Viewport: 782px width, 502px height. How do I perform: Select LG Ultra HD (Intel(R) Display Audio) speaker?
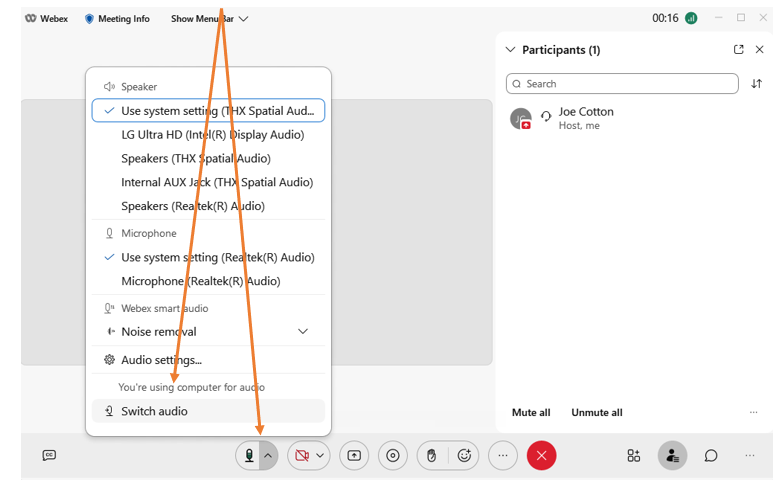tap(208, 135)
